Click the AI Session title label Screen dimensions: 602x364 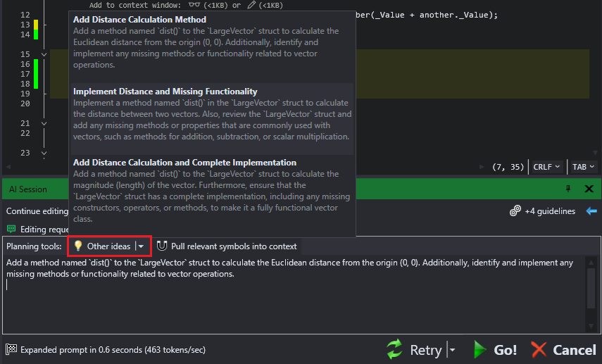click(28, 189)
